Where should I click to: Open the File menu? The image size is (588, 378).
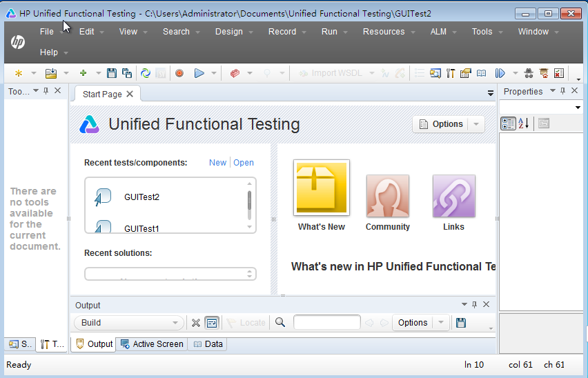[x=47, y=32]
